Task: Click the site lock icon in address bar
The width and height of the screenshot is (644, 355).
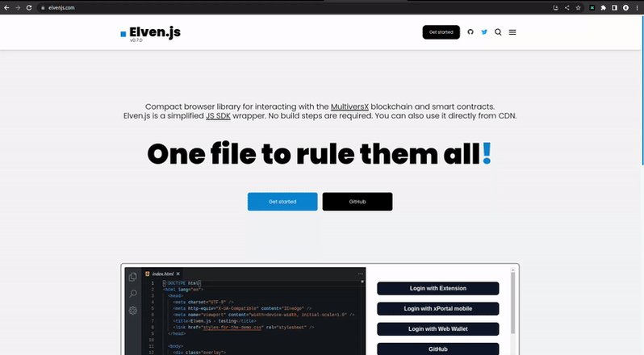Action: coord(43,7)
